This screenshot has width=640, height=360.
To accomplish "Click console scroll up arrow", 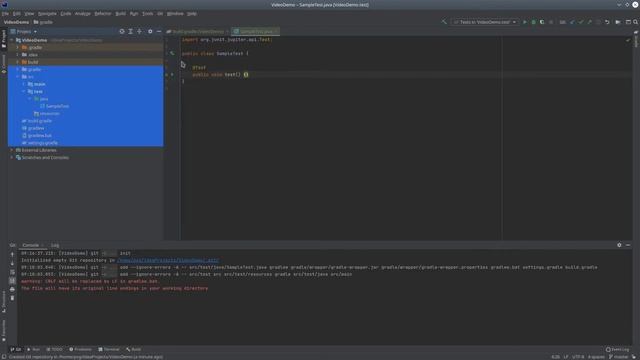I will [12, 254].
